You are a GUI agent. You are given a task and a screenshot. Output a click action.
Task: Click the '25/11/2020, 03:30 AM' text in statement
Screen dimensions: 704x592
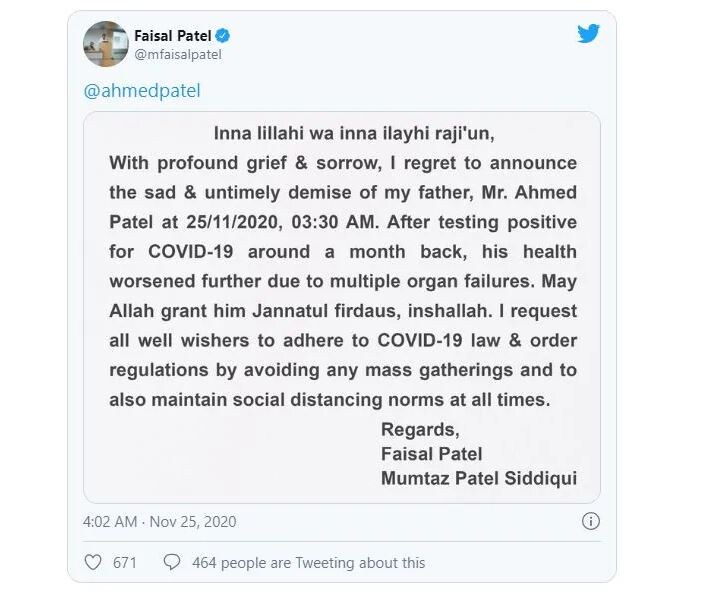pos(281,222)
